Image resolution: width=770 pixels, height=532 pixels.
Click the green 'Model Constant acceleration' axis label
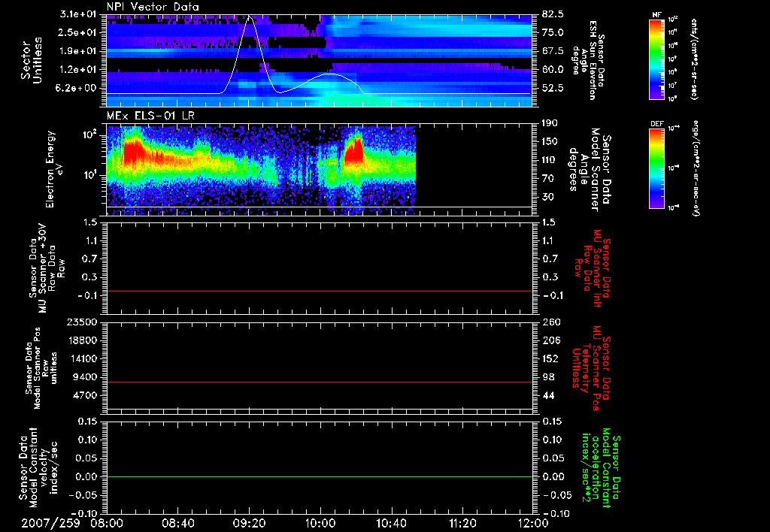point(601,468)
